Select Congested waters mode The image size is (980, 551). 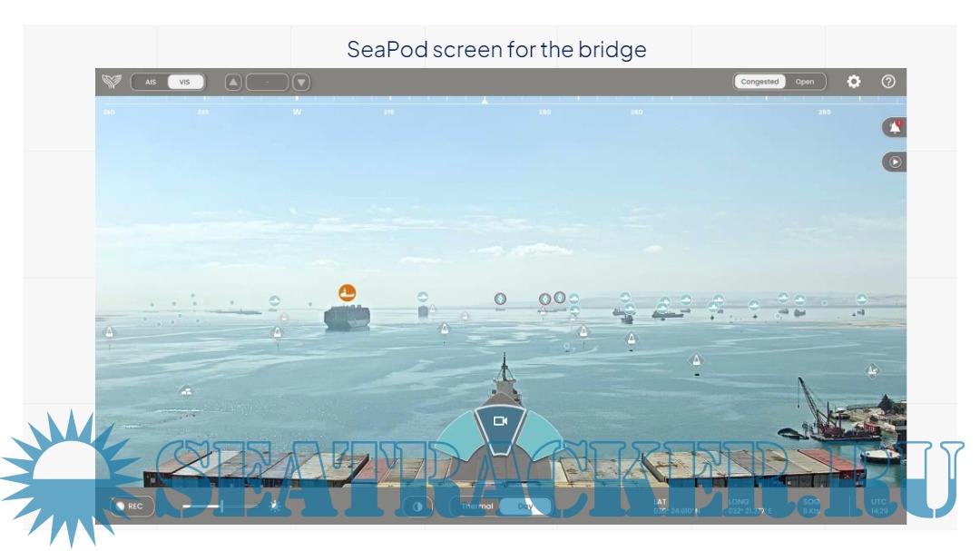tap(759, 82)
